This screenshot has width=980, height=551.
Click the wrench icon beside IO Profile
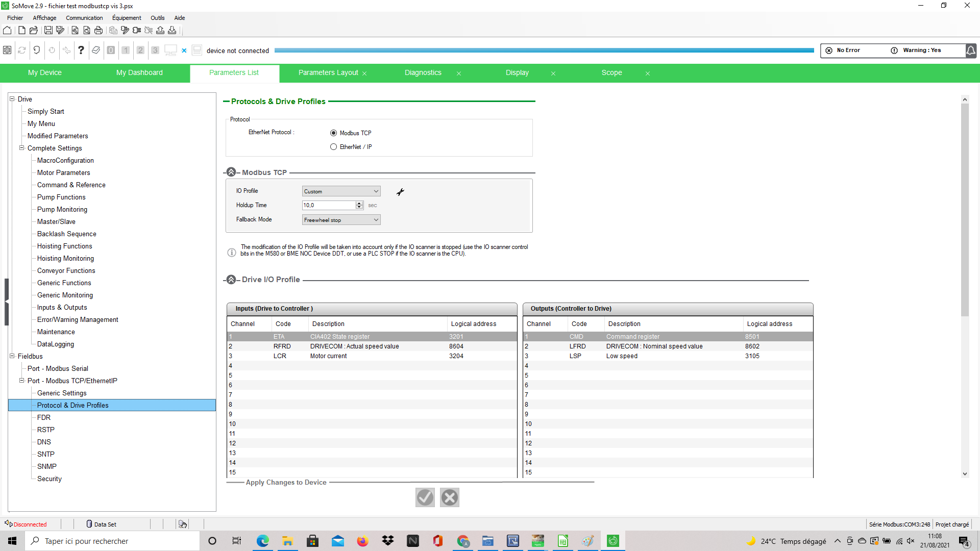point(400,192)
